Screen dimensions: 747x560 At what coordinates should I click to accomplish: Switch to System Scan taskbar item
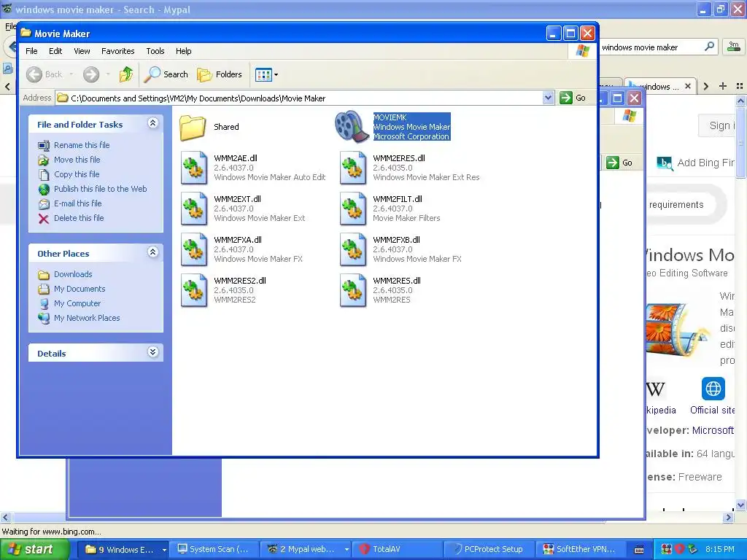(x=214, y=550)
